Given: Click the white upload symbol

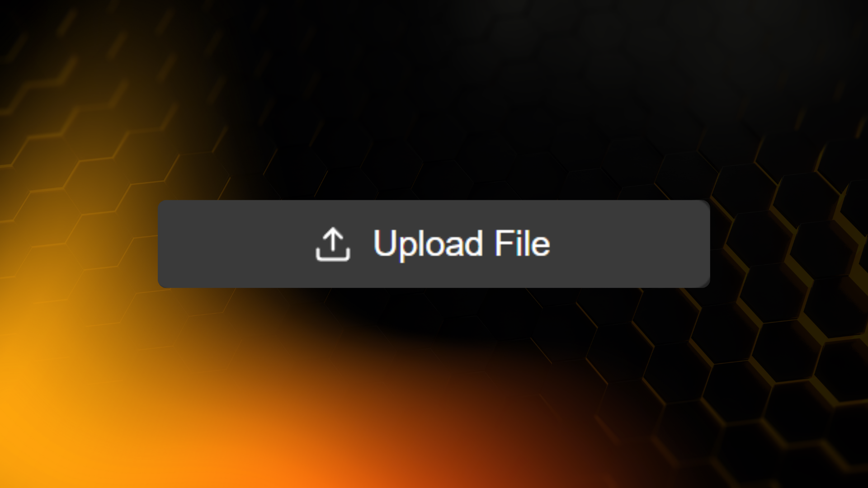Looking at the screenshot, I should 333,244.
